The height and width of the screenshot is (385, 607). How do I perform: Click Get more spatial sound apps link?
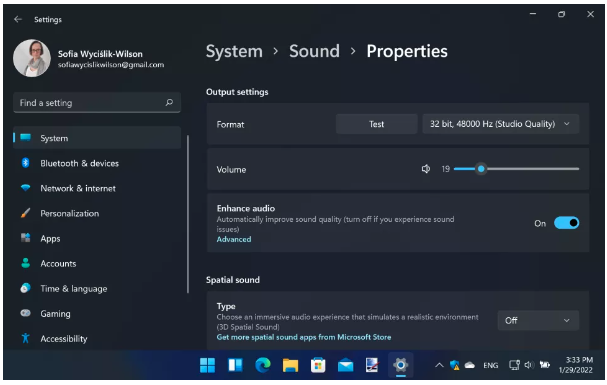[x=304, y=337]
